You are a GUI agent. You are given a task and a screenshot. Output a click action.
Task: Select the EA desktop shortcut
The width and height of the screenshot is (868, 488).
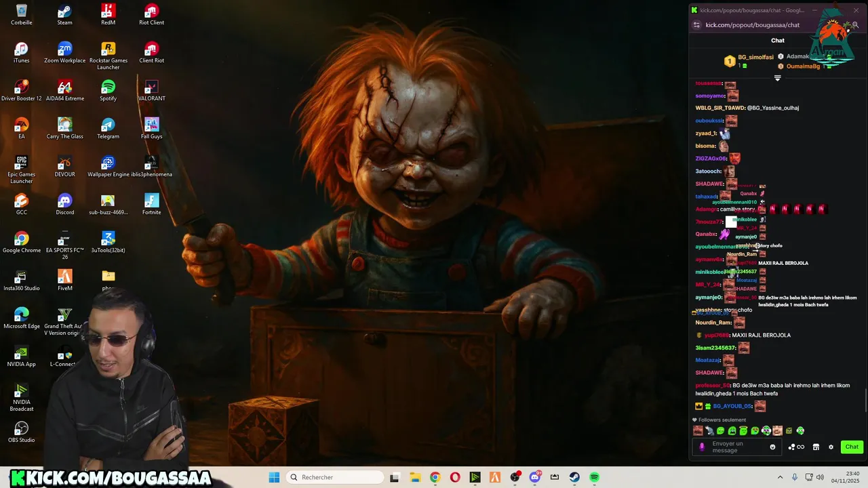(x=22, y=129)
